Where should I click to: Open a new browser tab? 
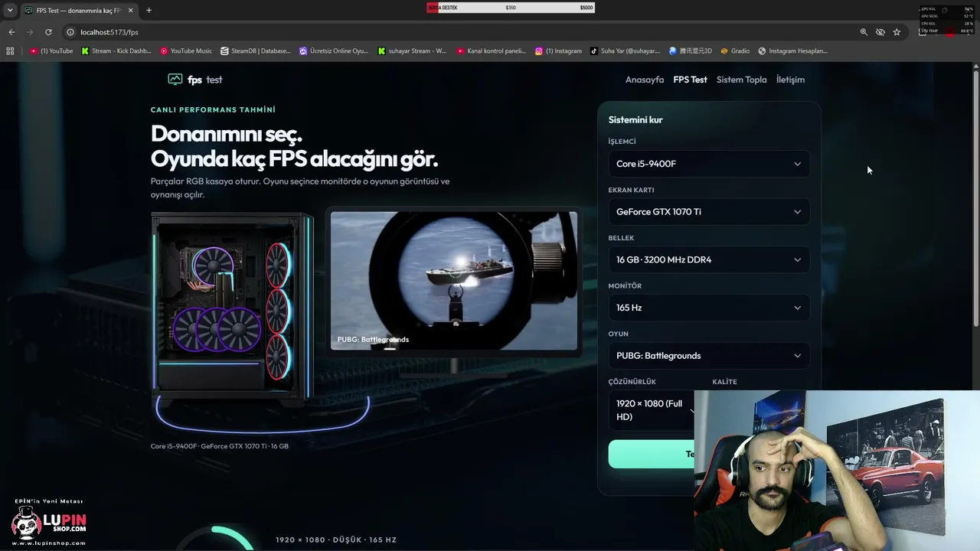149,10
